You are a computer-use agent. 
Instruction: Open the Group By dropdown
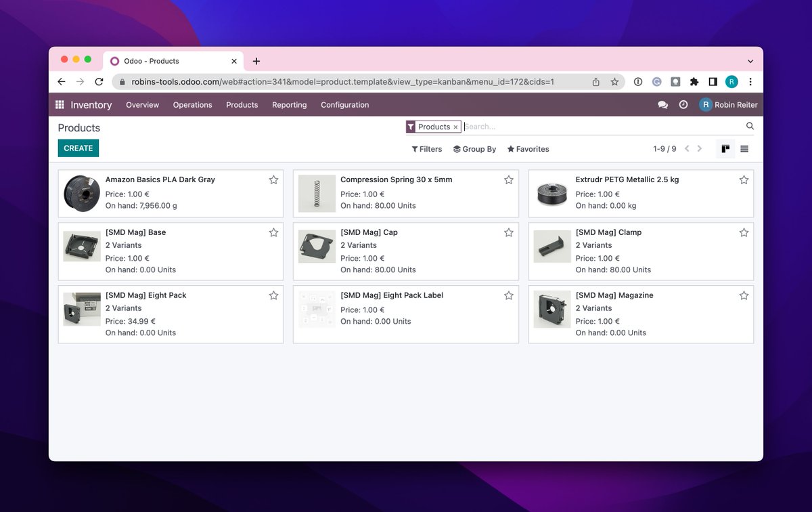474,149
